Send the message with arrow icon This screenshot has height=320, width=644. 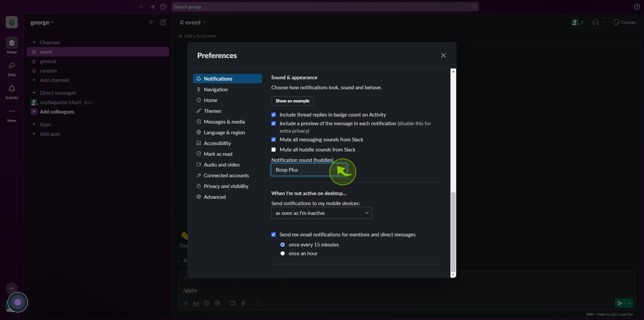[x=620, y=303]
